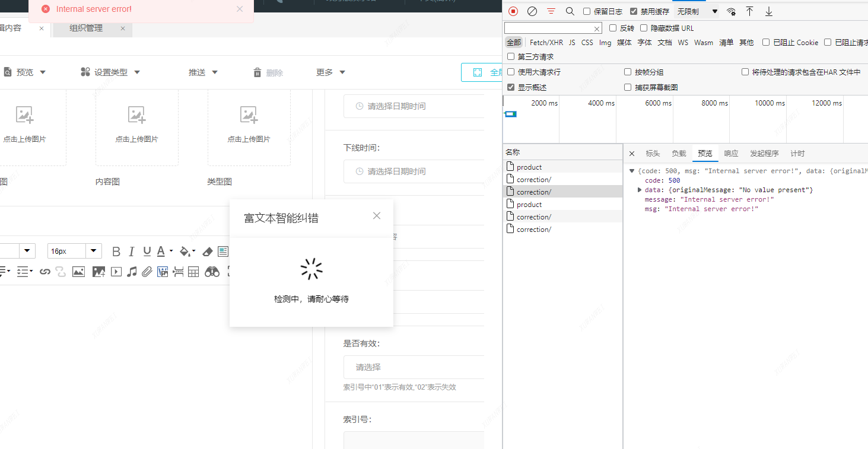
Task: Filter requests by CSS type
Action: tap(587, 43)
